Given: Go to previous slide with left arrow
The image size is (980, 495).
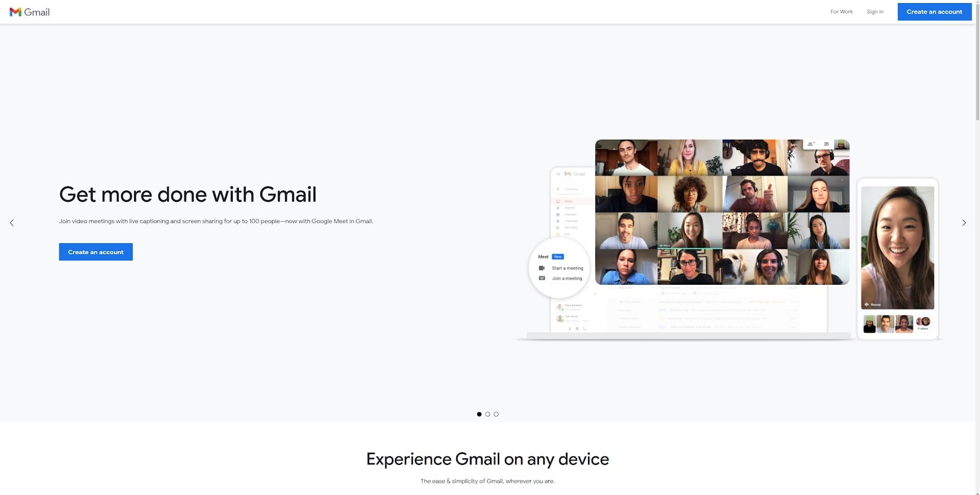Looking at the screenshot, I should [x=12, y=223].
